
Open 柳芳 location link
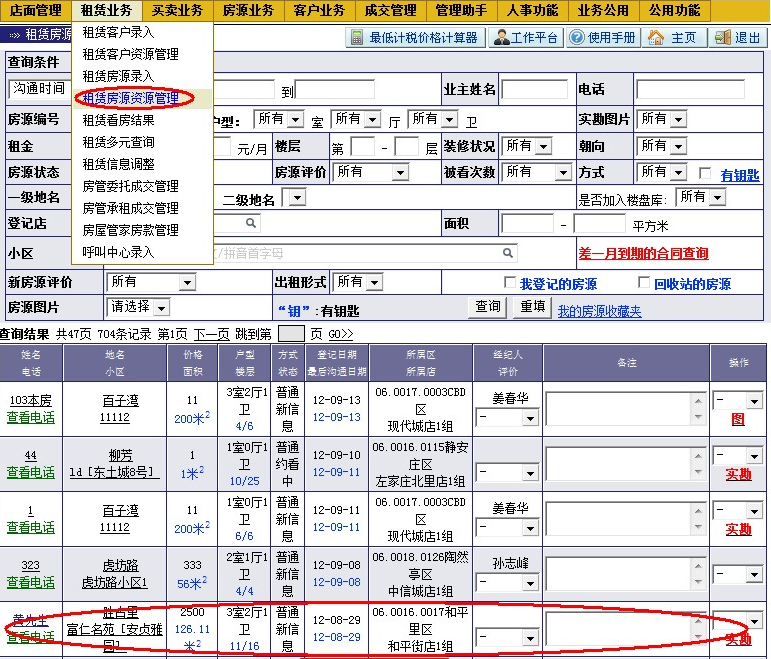120,455
